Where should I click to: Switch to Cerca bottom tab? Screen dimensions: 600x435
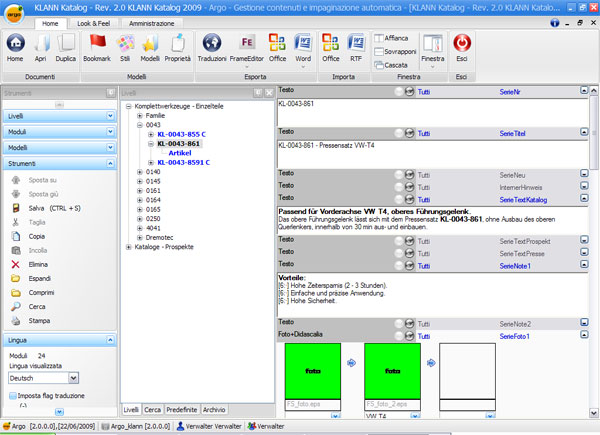point(152,410)
